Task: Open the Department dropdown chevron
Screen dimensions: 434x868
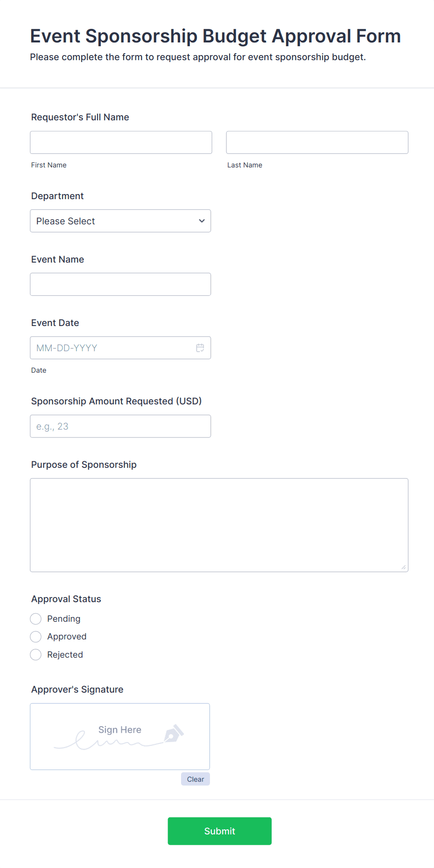Action: click(x=202, y=221)
